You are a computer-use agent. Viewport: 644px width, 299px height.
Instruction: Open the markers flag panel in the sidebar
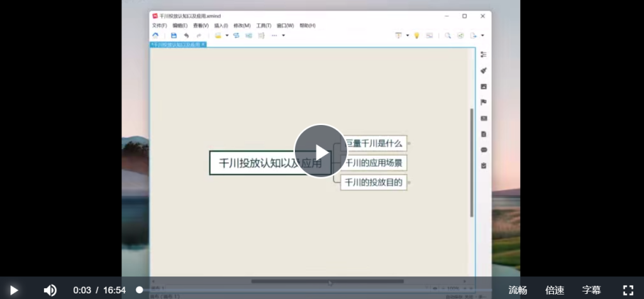(484, 102)
